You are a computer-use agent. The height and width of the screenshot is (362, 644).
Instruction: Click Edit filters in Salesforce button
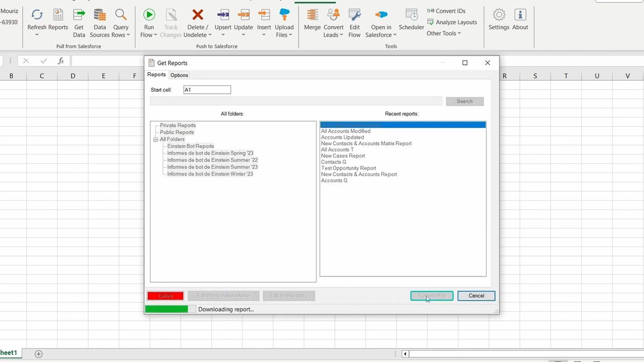224,296
